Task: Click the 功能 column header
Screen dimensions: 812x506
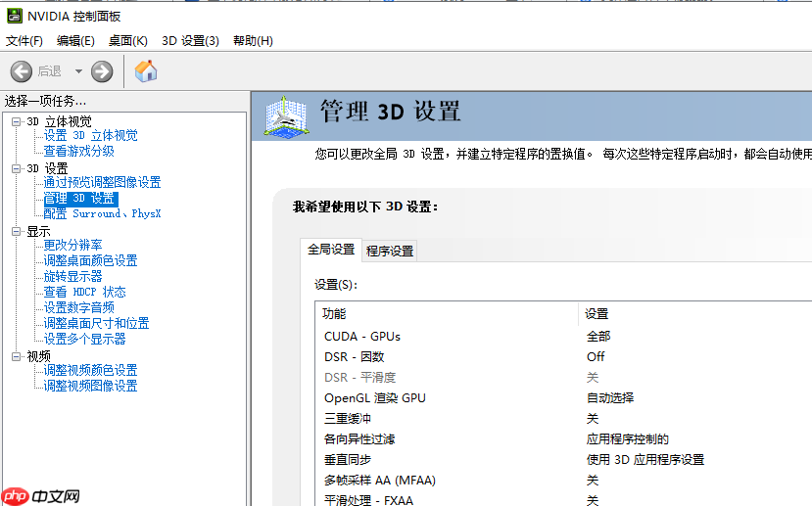Action: [334, 313]
